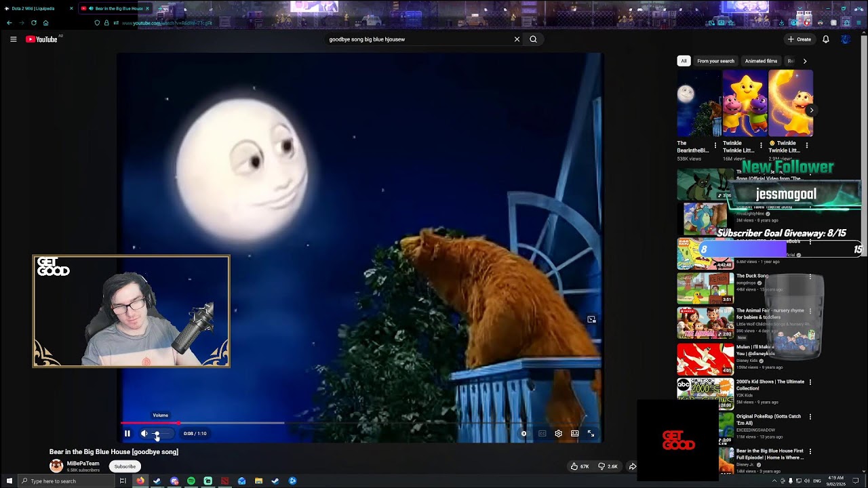Adjust the volume slider handle

157,434
